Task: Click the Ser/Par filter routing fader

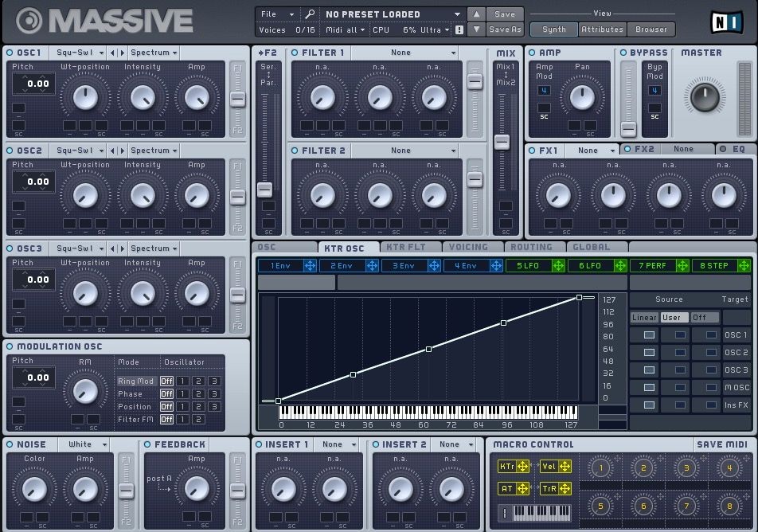Action: point(264,189)
